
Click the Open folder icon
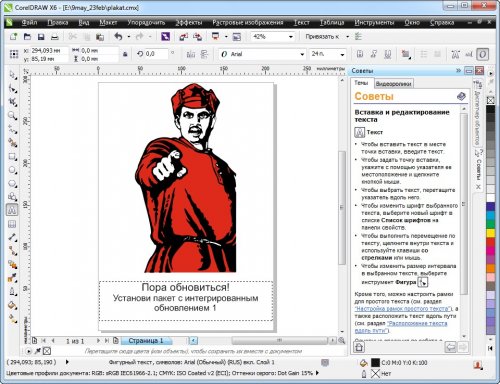(27, 36)
